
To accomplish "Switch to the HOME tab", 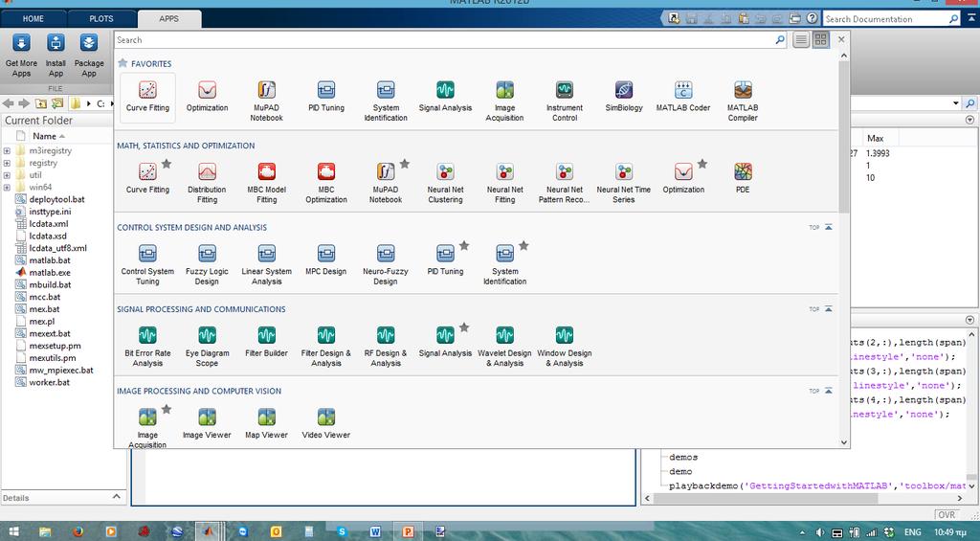I will point(33,19).
